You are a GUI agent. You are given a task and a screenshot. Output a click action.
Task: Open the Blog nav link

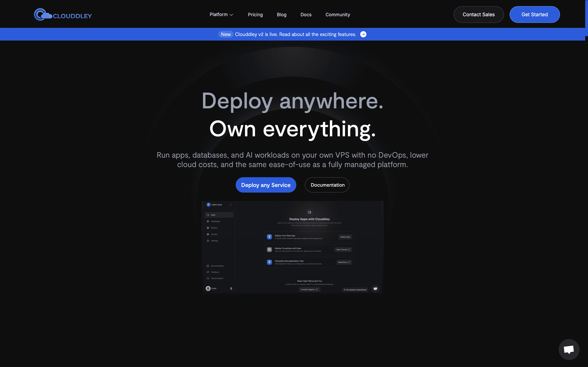click(x=281, y=15)
